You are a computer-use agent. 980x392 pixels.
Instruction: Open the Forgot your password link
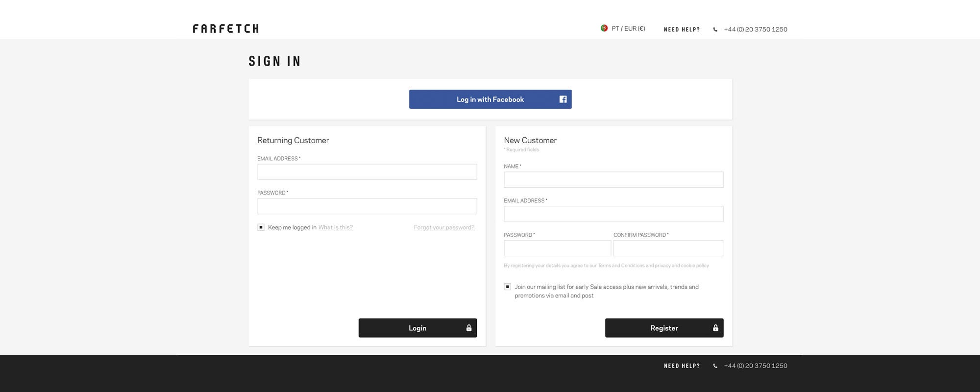pos(444,227)
